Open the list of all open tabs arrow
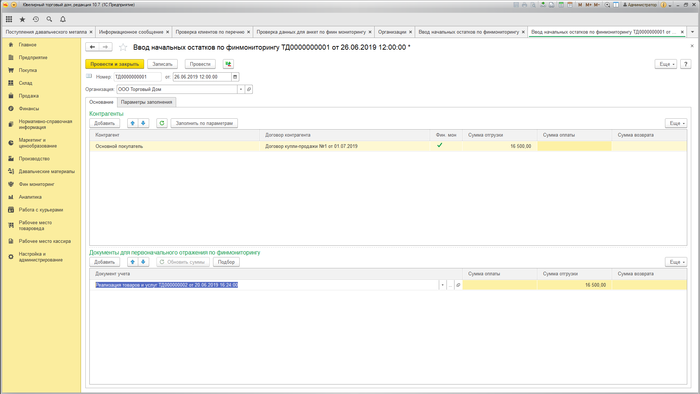This screenshot has width=700, height=394. click(692, 32)
